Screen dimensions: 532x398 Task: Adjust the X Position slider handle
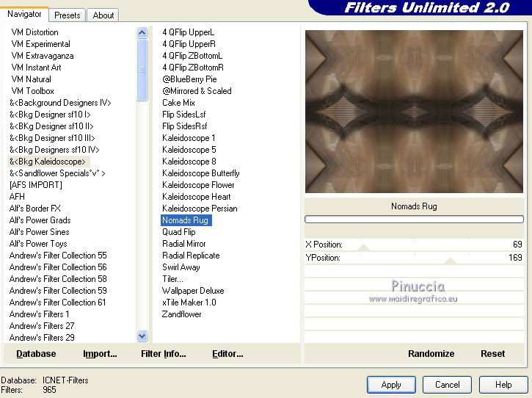click(x=363, y=247)
